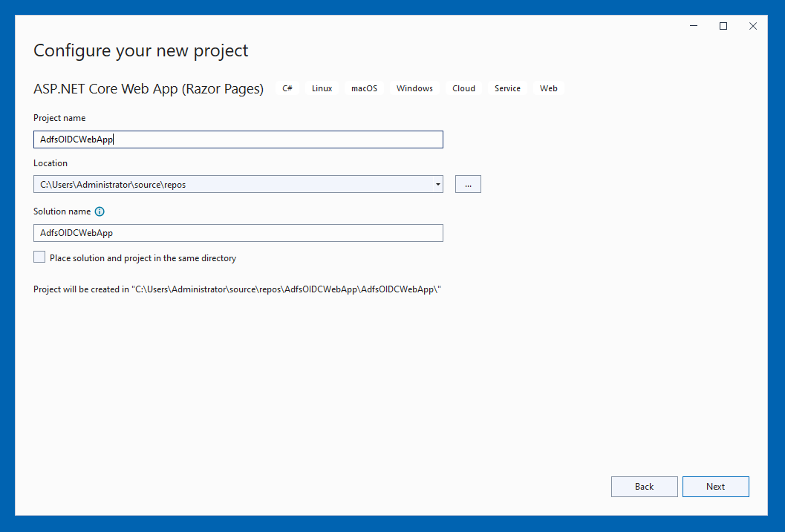
Task: Click the Next button
Action: point(715,486)
